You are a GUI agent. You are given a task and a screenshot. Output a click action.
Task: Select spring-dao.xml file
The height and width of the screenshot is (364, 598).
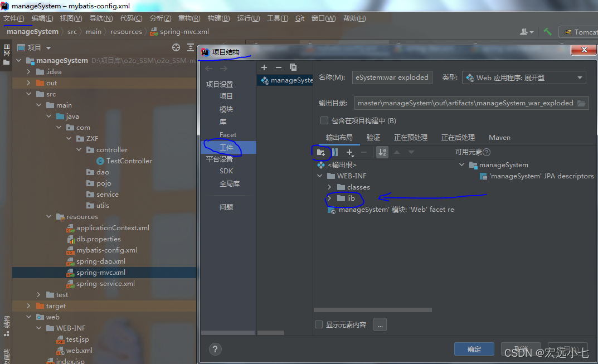tap(96, 261)
